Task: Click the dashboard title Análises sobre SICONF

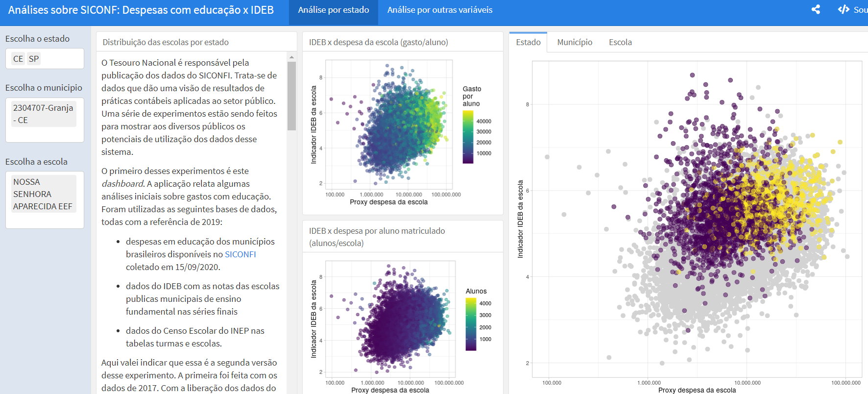Action: tap(141, 10)
